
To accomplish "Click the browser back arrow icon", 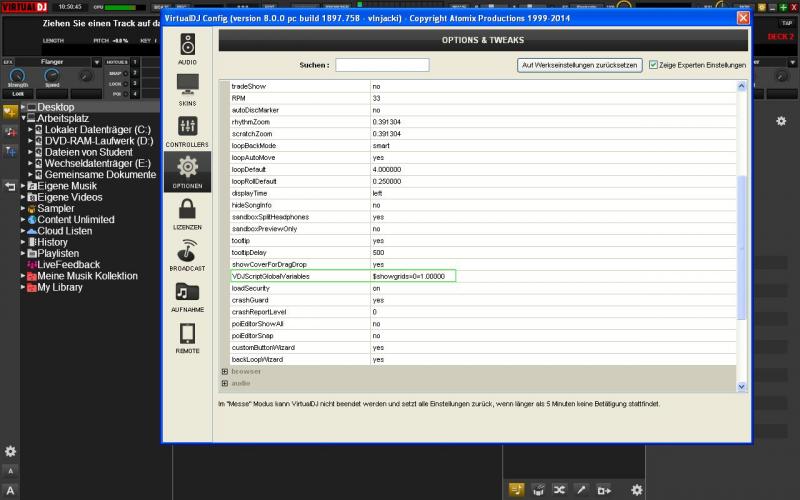I will (10, 186).
